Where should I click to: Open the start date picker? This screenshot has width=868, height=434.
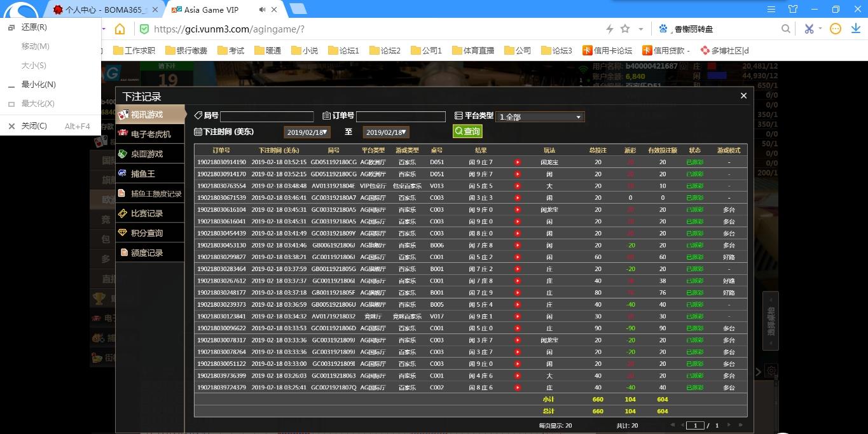click(307, 132)
